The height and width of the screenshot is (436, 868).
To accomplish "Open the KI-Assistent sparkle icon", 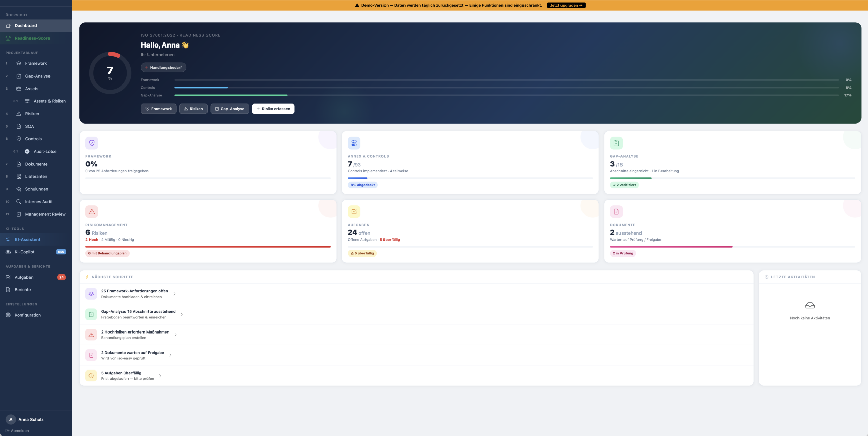I will click(8, 239).
